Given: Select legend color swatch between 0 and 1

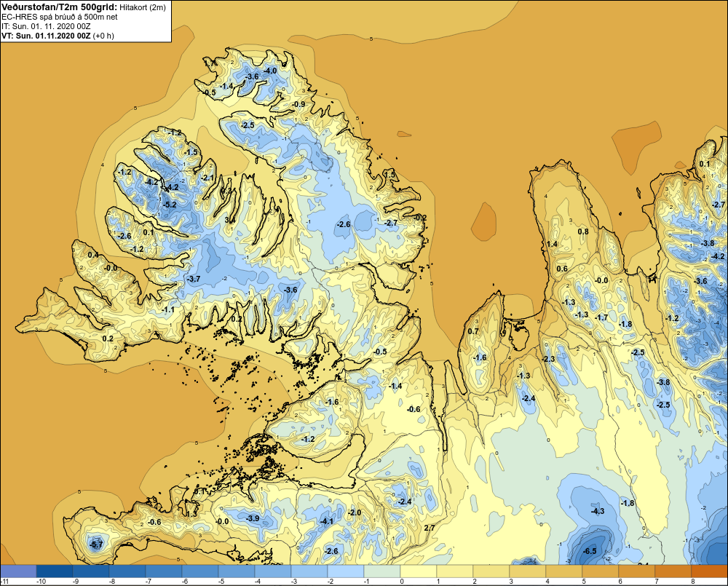Looking at the screenshot, I should (419, 571).
